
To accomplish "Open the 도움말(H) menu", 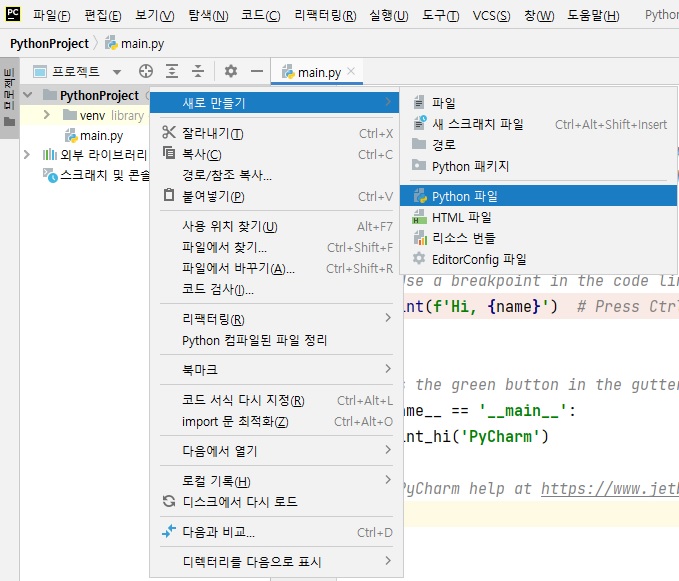I will point(593,16).
